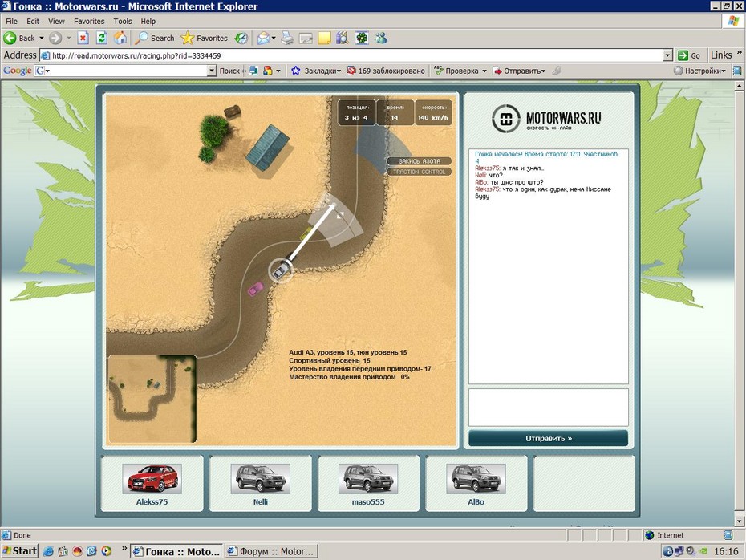Refresh the page with the Refresh icon
The width and height of the screenshot is (746, 560).
(102, 38)
